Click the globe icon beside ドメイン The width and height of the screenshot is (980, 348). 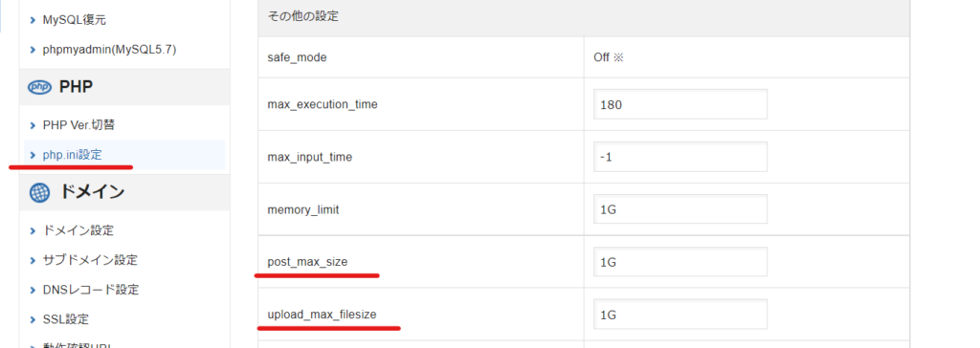[39, 192]
